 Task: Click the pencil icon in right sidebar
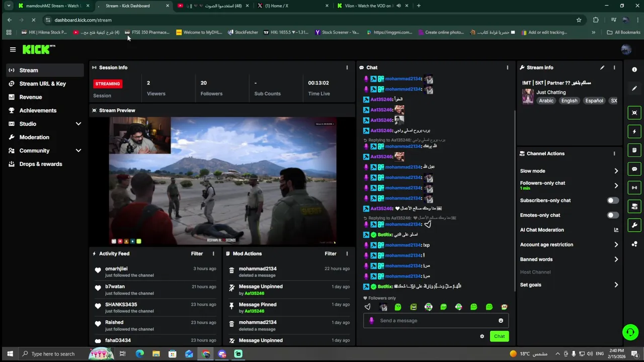tap(634, 88)
